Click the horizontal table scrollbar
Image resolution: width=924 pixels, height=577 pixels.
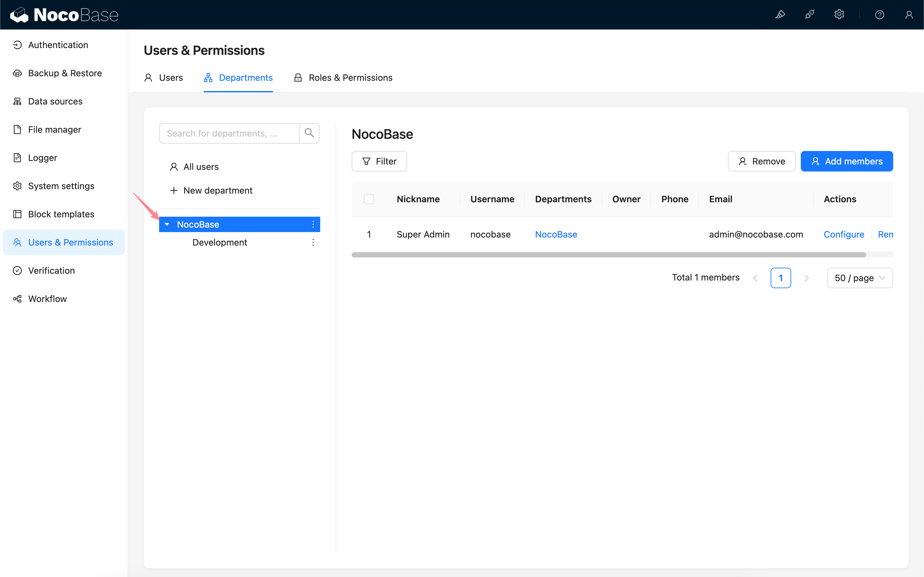[609, 255]
